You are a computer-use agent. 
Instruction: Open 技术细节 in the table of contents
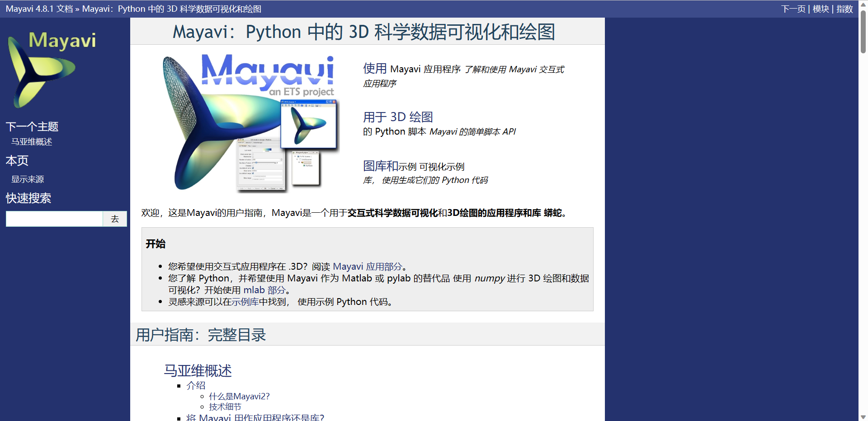click(x=224, y=407)
